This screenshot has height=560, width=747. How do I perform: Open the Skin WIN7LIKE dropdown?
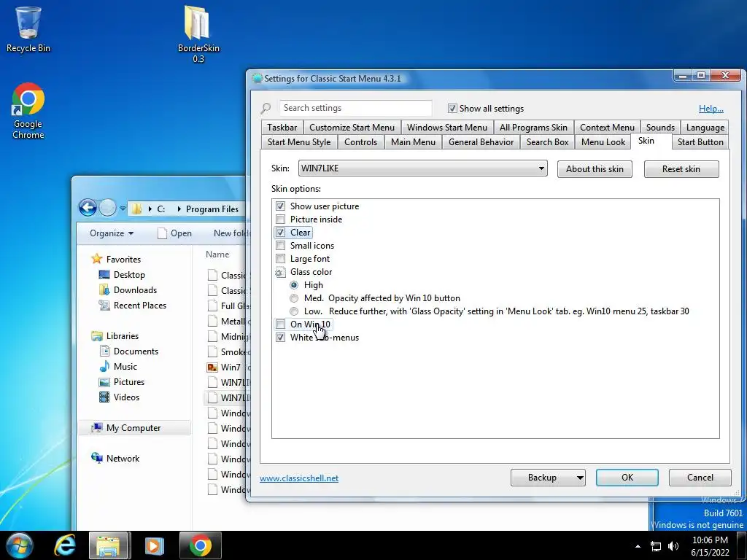click(422, 168)
